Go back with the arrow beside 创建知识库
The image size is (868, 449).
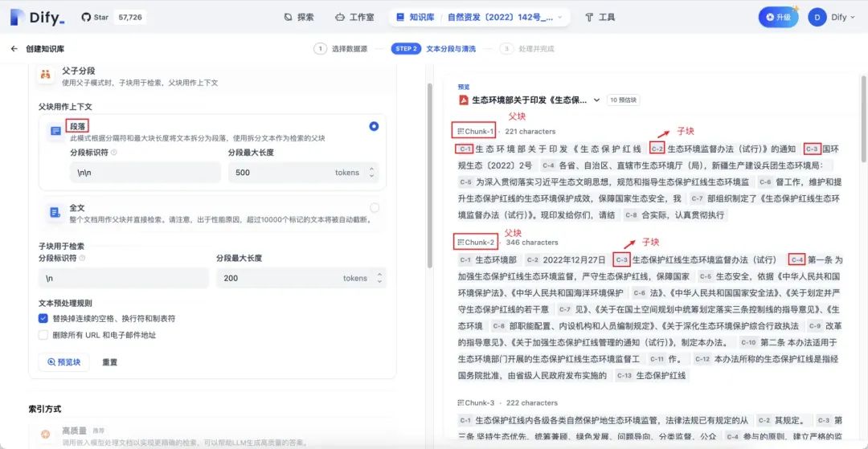pyautogui.click(x=14, y=49)
